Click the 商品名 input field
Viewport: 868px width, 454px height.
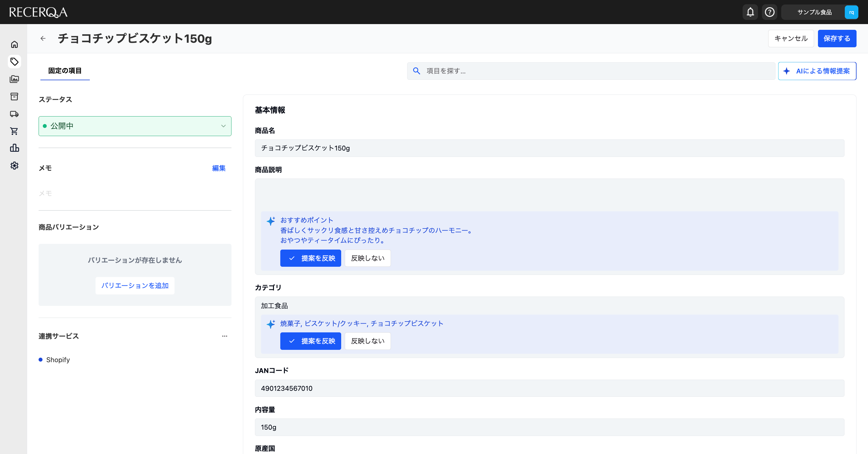pos(549,148)
